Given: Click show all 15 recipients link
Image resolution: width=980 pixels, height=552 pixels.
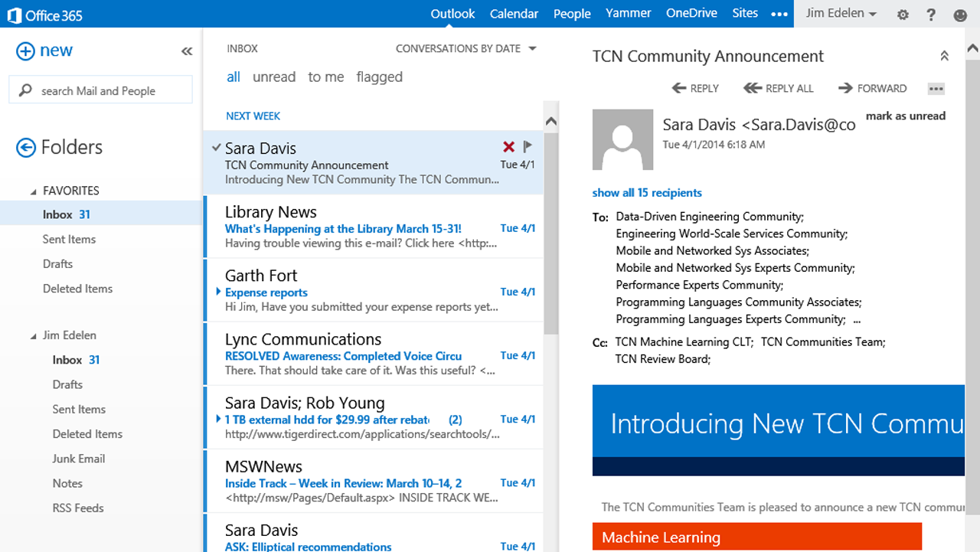Looking at the screenshot, I should pyautogui.click(x=647, y=193).
